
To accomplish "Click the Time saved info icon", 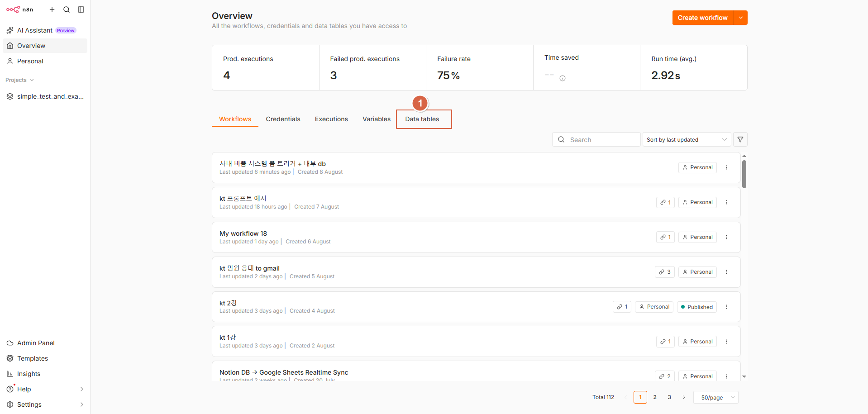I will coord(563,78).
